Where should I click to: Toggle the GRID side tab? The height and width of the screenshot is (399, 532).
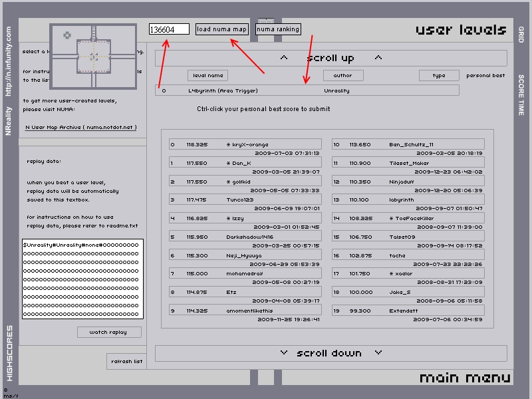(x=521, y=35)
